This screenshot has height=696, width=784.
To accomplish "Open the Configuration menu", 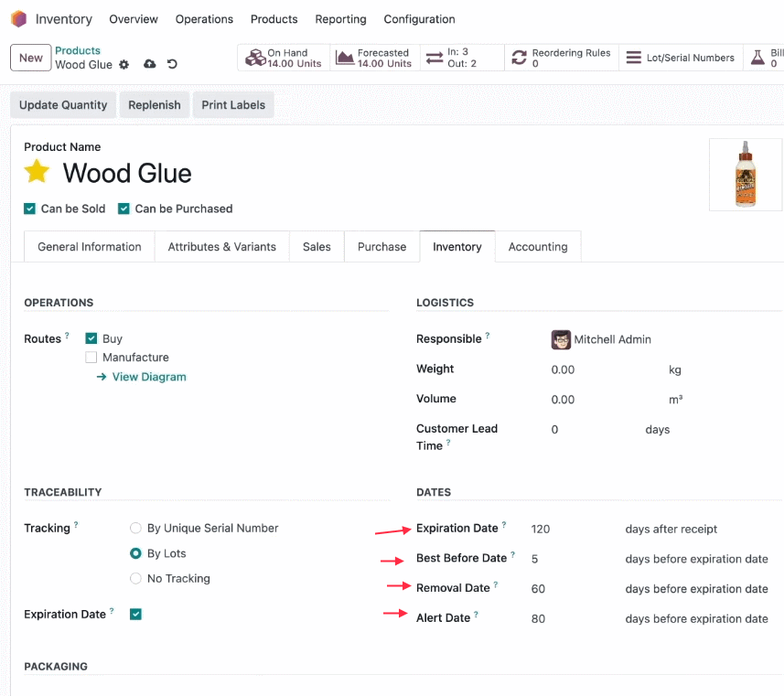I will pyautogui.click(x=420, y=19).
